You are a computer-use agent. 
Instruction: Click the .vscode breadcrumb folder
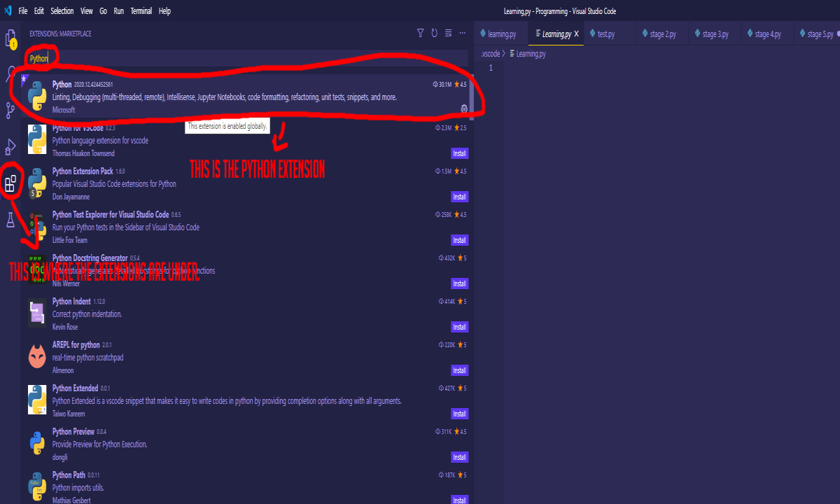tap(491, 53)
